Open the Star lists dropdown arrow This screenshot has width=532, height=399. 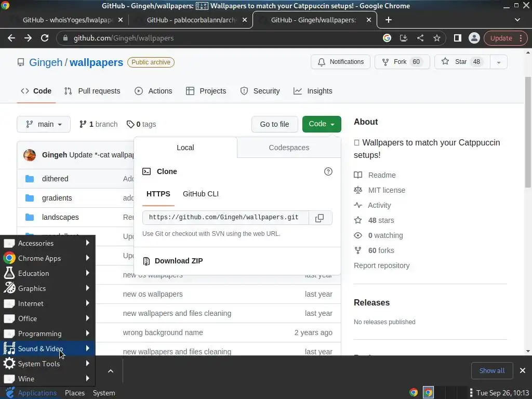point(498,62)
